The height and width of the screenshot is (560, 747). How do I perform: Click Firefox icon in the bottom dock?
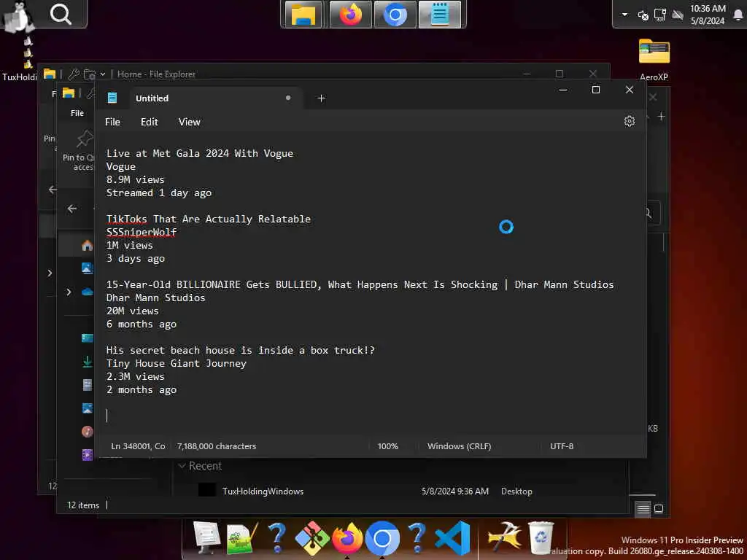point(347,539)
